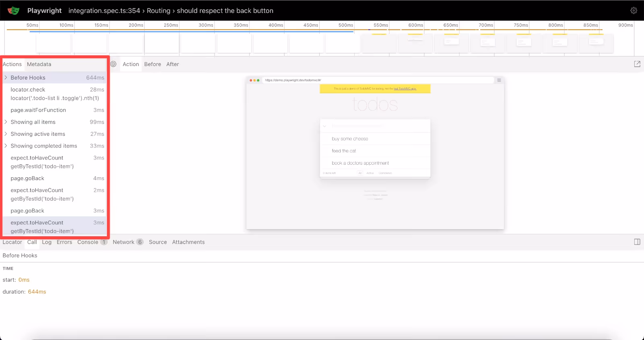Select the After snapshot tab
Image resolution: width=644 pixels, height=340 pixels.
[173, 64]
